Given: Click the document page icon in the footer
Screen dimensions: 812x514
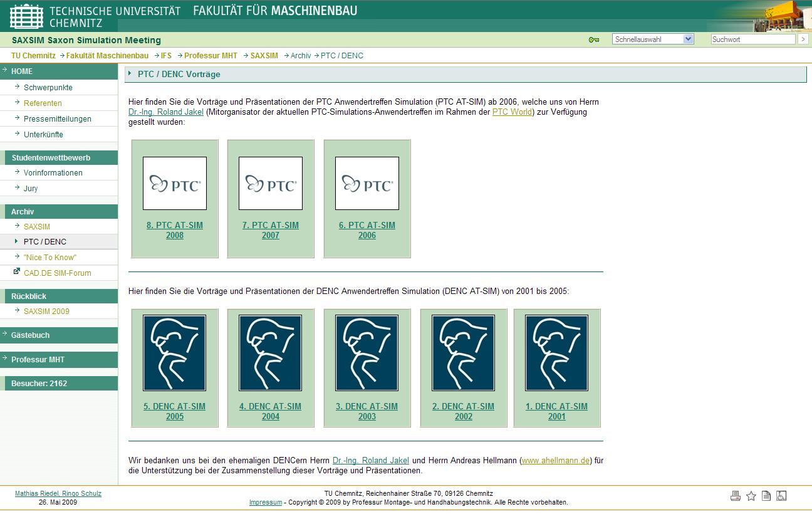Looking at the screenshot, I should tap(766, 496).
